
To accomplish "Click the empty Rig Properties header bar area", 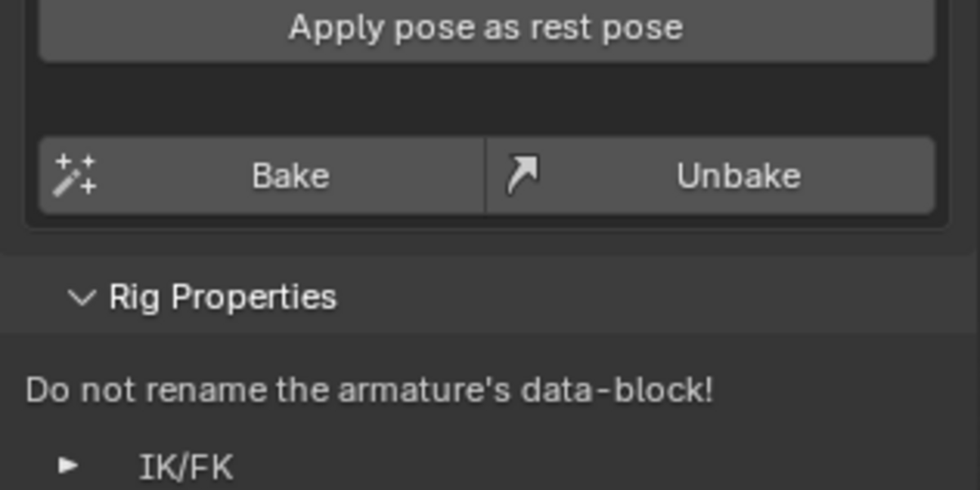I will coord(653,297).
